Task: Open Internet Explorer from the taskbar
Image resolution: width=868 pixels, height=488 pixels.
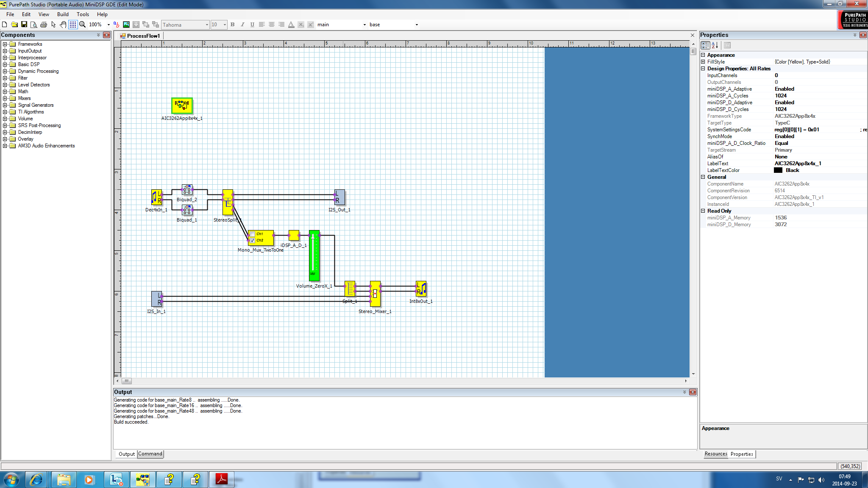Action: coord(36,480)
